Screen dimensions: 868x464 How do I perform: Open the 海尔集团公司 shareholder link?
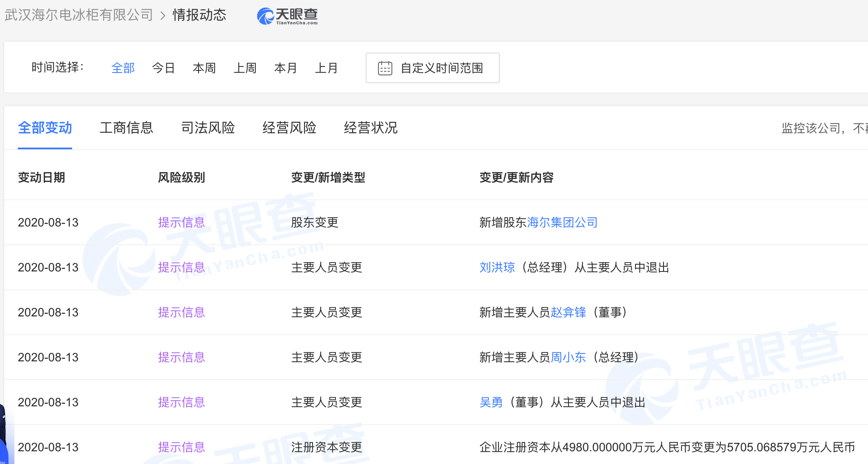click(562, 222)
